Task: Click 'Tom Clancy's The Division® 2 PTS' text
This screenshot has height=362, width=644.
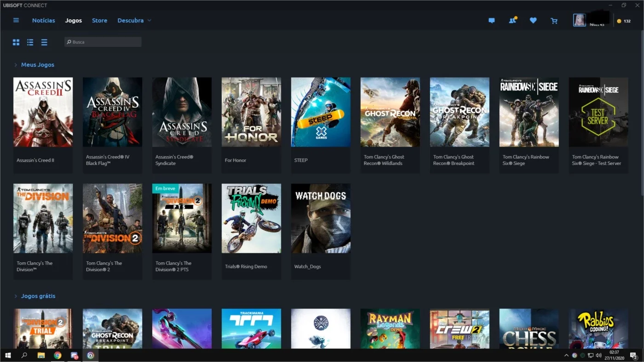Action: pyautogui.click(x=173, y=266)
